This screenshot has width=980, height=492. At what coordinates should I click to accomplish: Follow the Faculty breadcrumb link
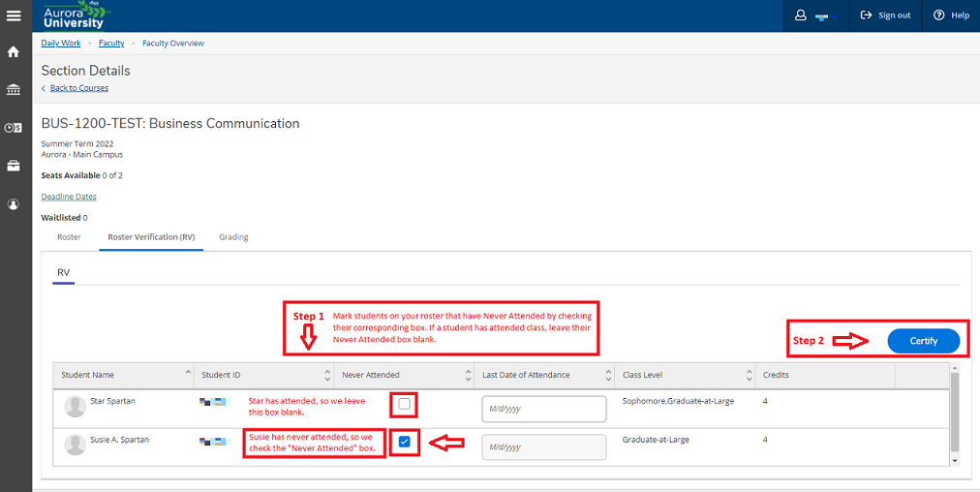pos(111,44)
